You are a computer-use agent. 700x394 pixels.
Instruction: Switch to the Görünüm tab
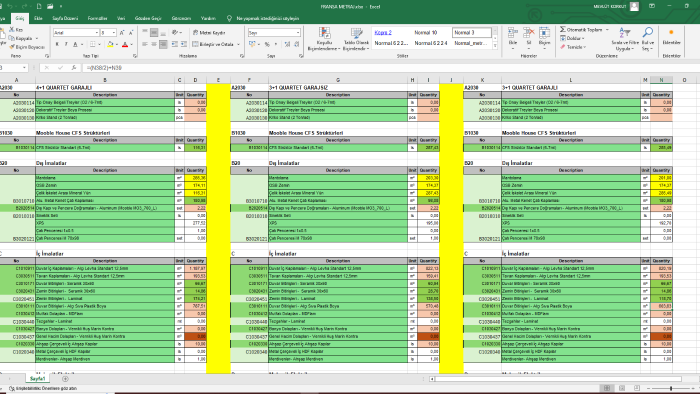(181, 18)
